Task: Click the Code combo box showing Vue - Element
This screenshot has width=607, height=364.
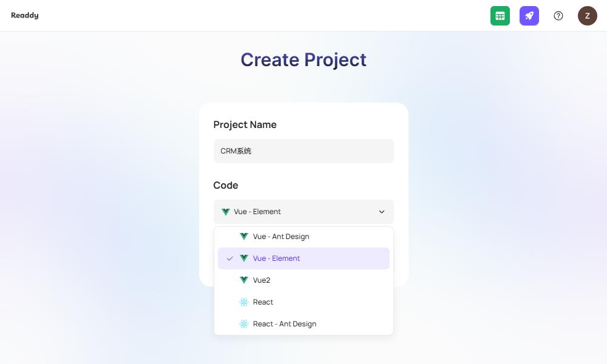Action: pos(303,212)
